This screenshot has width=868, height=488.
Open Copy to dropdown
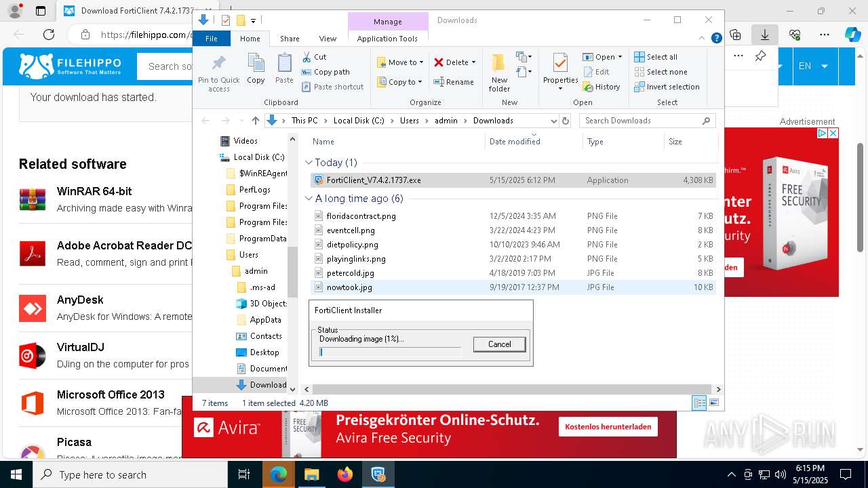400,82
